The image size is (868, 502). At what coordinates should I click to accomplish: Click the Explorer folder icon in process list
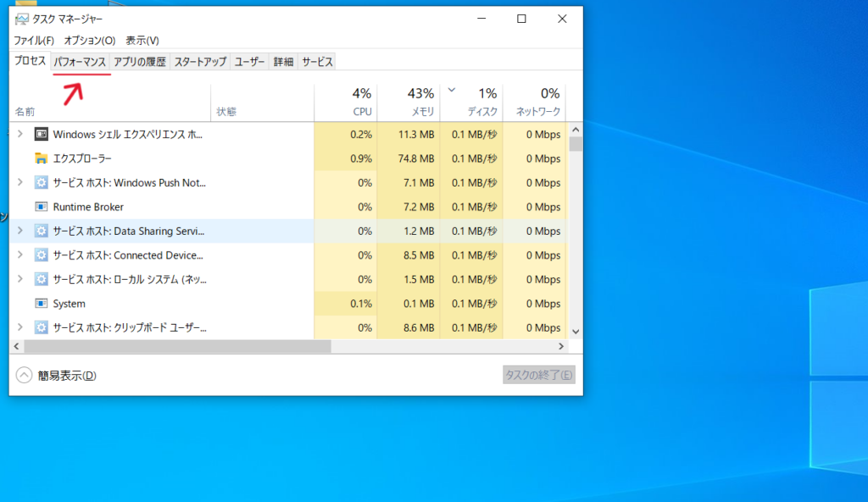(x=41, y=159)
